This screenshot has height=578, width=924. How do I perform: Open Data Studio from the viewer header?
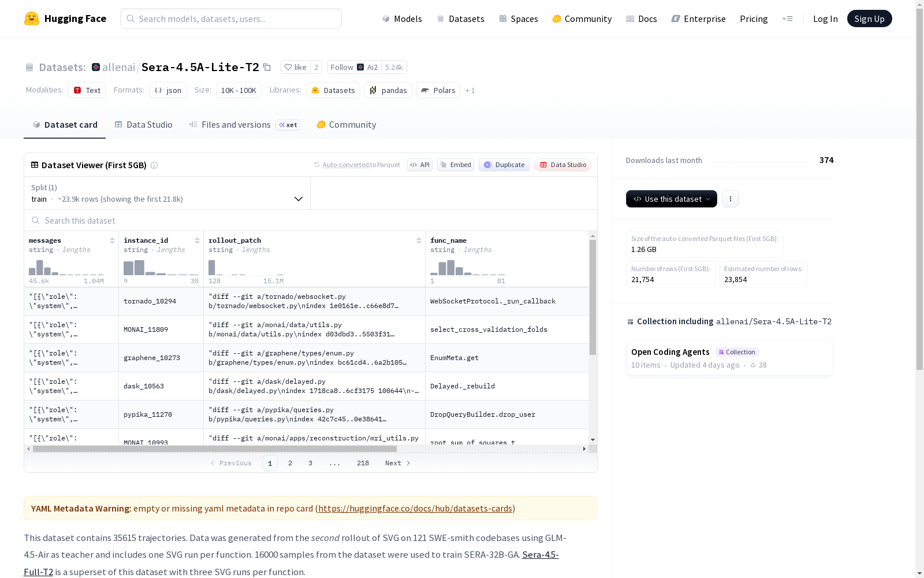[563, 165]
